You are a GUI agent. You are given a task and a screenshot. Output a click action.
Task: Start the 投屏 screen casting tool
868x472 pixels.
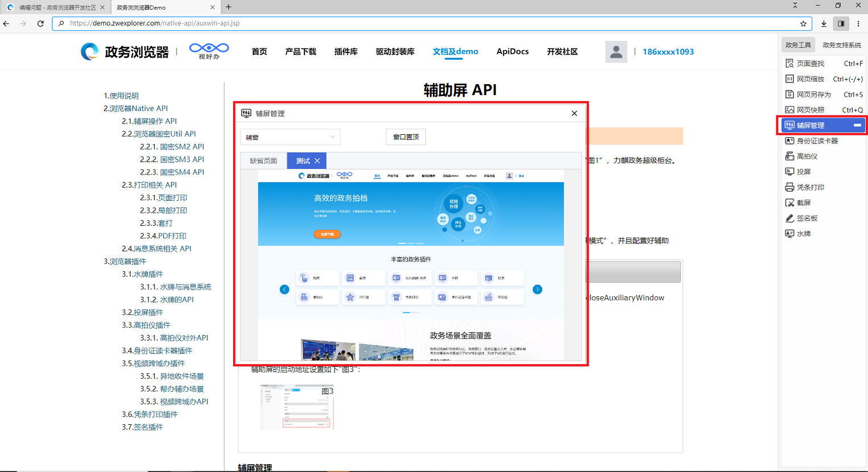(x=798, y=171)
